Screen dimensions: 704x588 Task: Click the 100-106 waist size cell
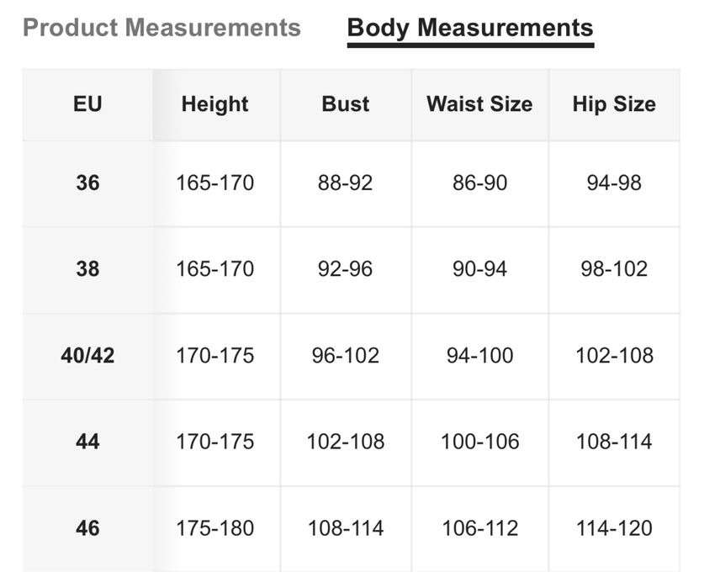point(479,442)
